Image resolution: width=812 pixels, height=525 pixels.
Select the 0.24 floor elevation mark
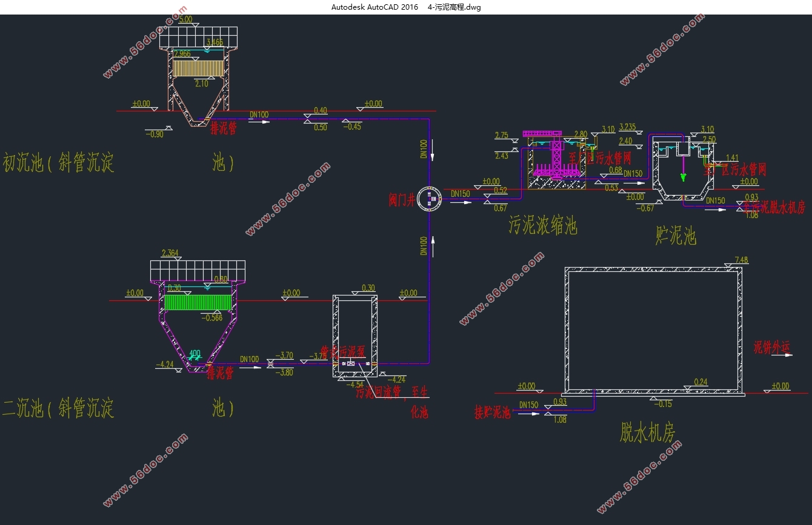click(701, 382)
